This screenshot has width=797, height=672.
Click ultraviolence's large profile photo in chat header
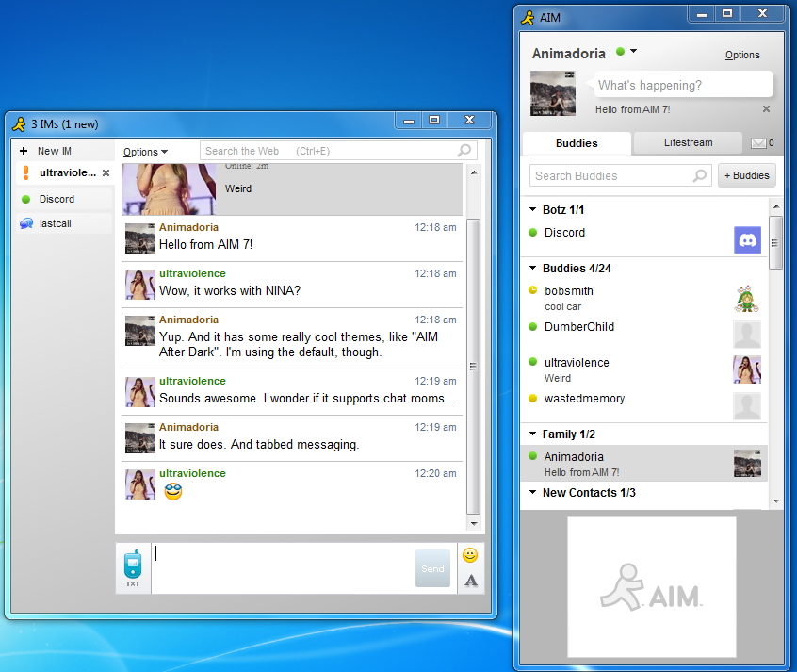[x=169, y=188]
